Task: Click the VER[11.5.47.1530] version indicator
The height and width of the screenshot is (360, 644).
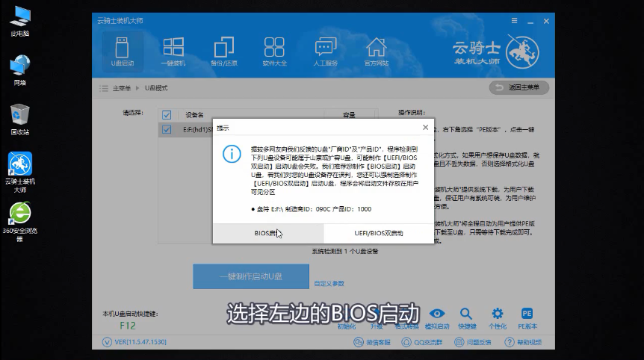Action: tap(134, 342)
